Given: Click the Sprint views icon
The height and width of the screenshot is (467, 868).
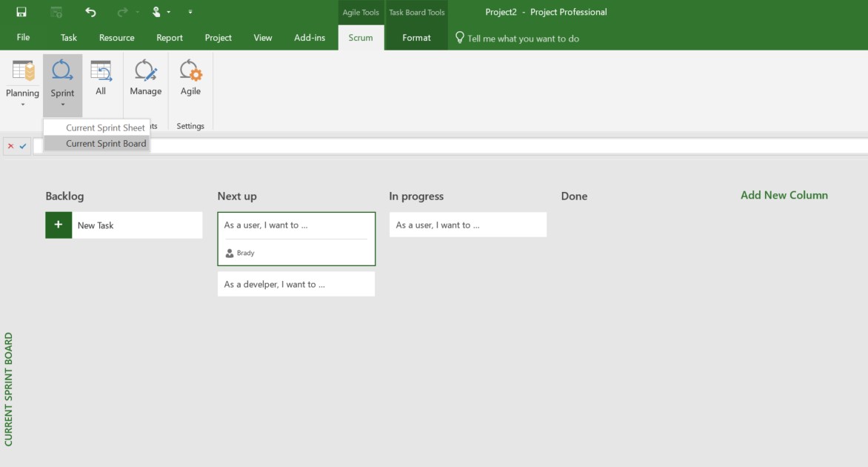Looking at the screenshot, I should point(62,71).
